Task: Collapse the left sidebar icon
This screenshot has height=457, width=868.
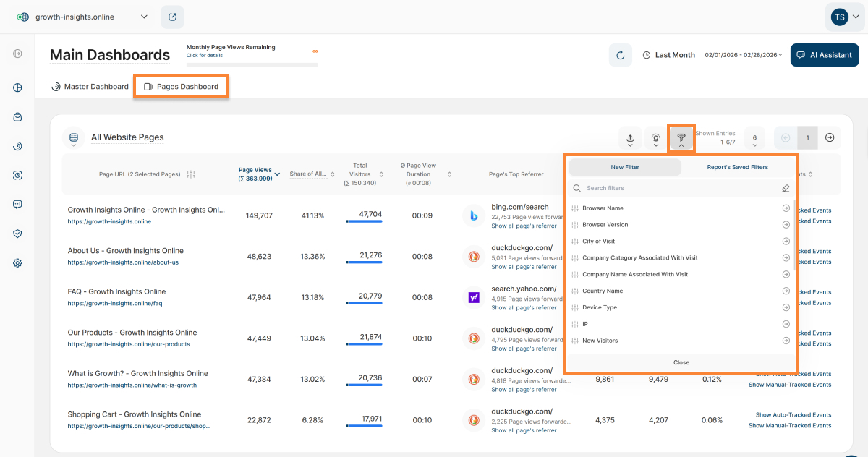Action: click(x=18, y=54)
